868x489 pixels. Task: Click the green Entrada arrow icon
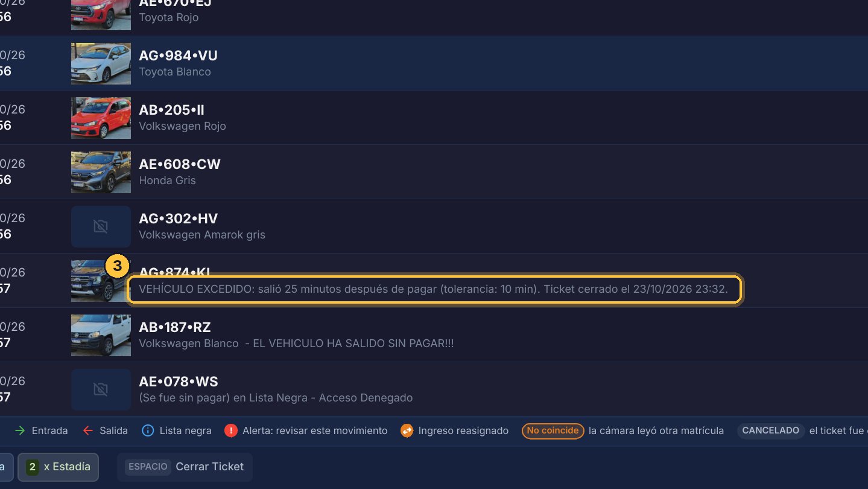pyautogui.click(x=20, y=430)
